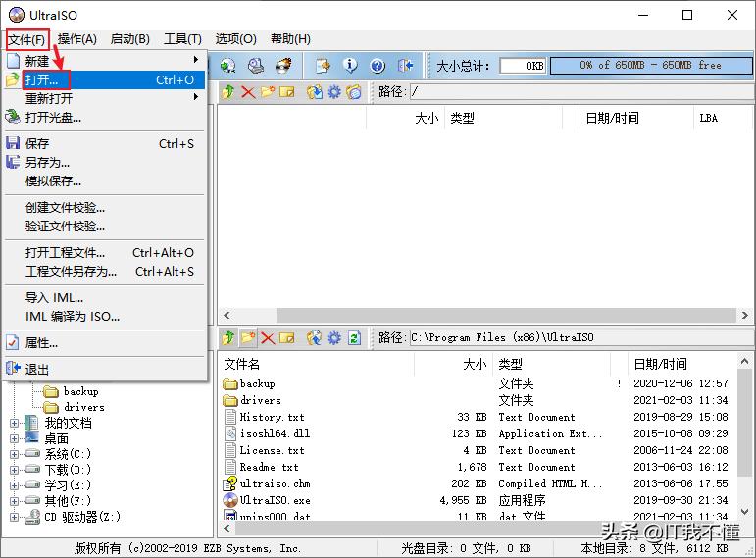The height and width of the screenshot is (558, 756).
Task: Click the mount to virtual drive icon
Action: click(256, 65)
